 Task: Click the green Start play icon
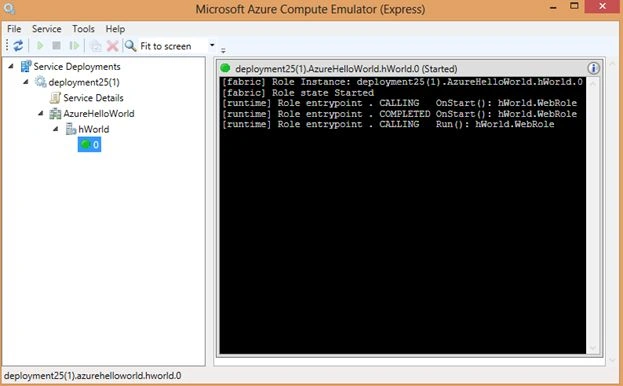(40, 46)
